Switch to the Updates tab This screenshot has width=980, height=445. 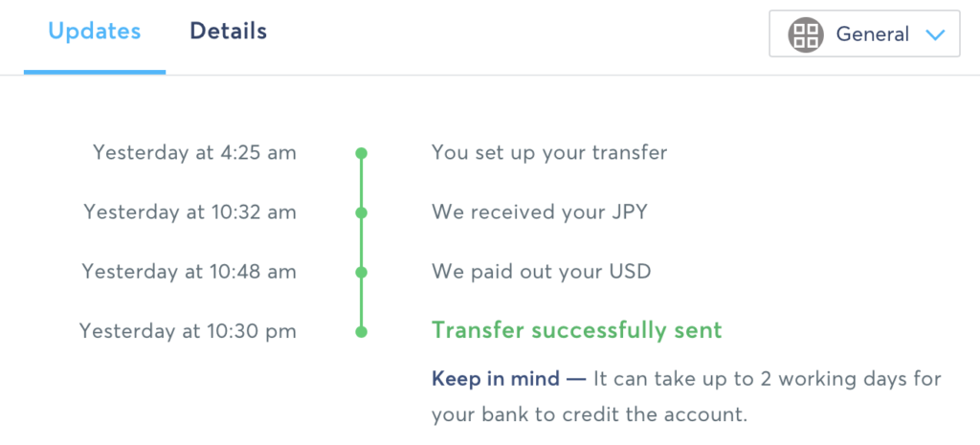95,32
